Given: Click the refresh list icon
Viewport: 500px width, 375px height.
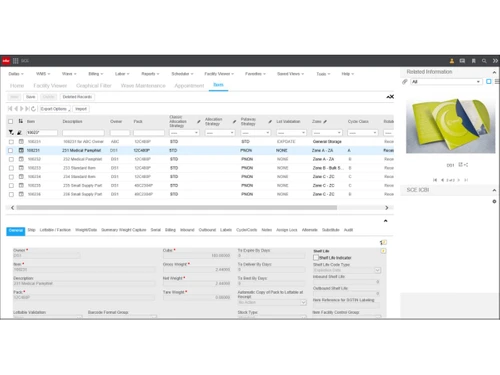Looking at the screenshot, I should click(x=33, y=109).
